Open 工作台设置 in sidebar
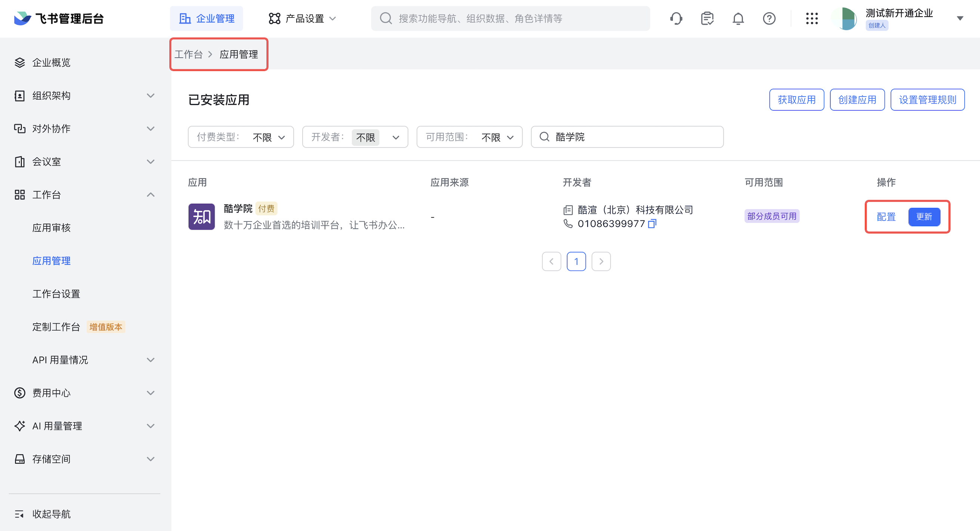 coord(56,294)
